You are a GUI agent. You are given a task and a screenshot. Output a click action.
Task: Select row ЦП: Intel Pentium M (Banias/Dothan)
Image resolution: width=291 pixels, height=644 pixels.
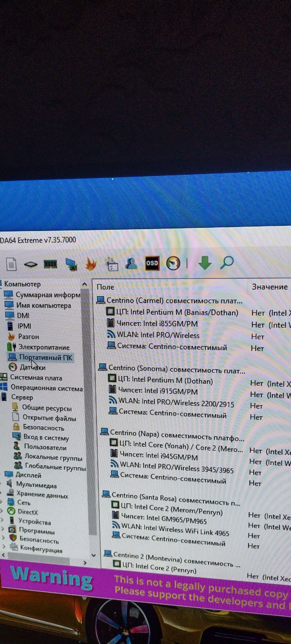point(172,312)
